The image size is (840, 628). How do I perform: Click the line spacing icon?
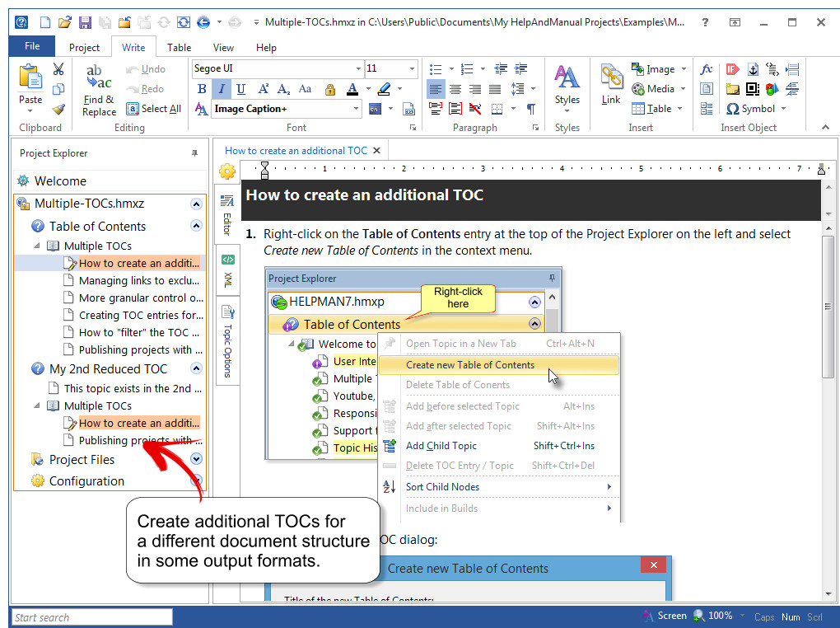(517, 89)
